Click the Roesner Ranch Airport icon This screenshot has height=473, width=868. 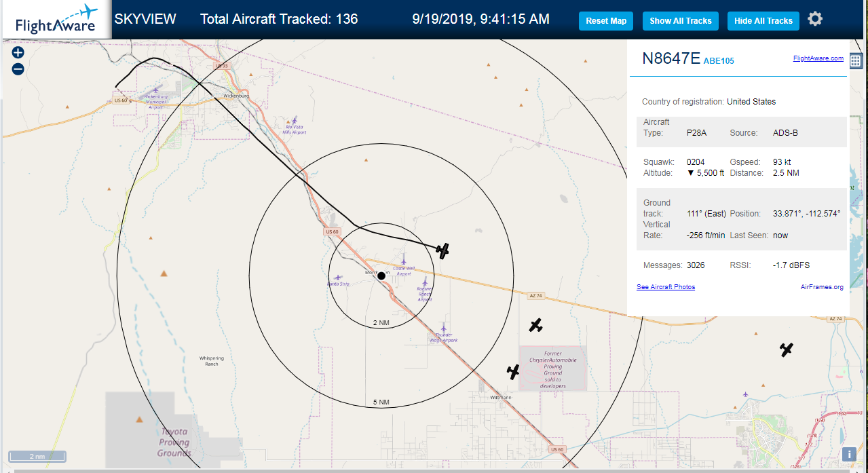tap(425, 282)
